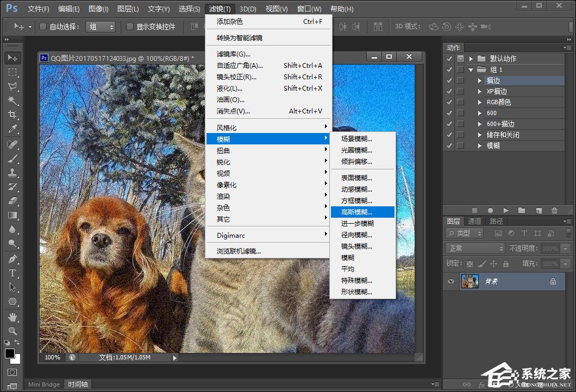Enable the 自动选择 checkbox

(42, 27)
